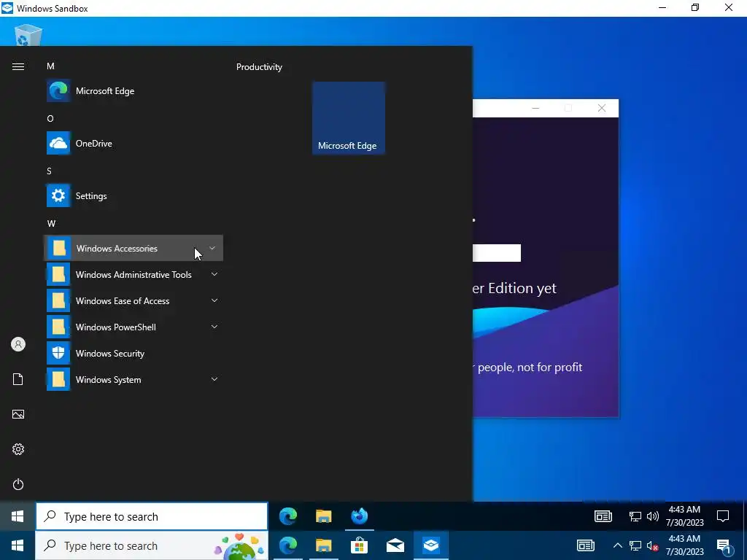Show hidden icons in host system tray
747x560 pixels.
pos(617,545)
